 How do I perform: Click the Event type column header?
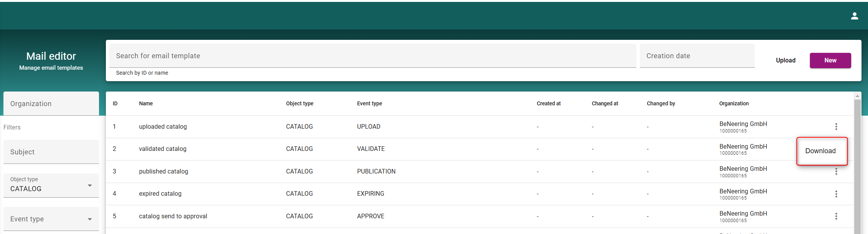369,104
